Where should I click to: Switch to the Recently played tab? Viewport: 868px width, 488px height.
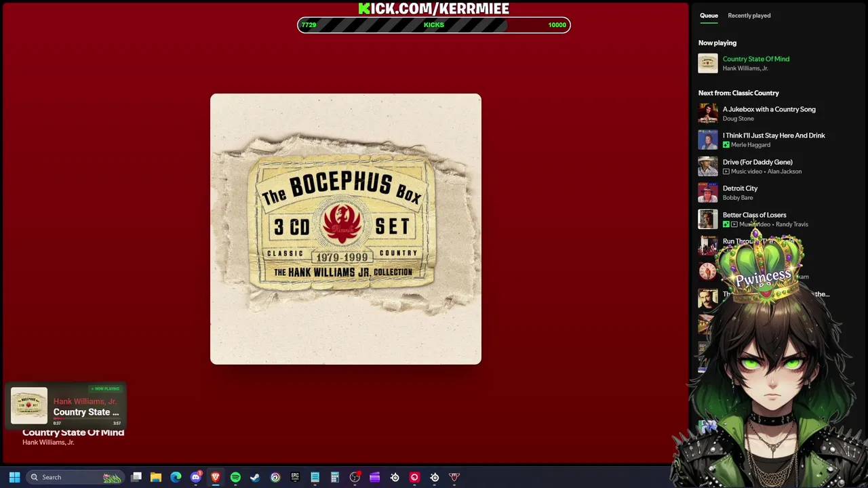coord(749,16)
